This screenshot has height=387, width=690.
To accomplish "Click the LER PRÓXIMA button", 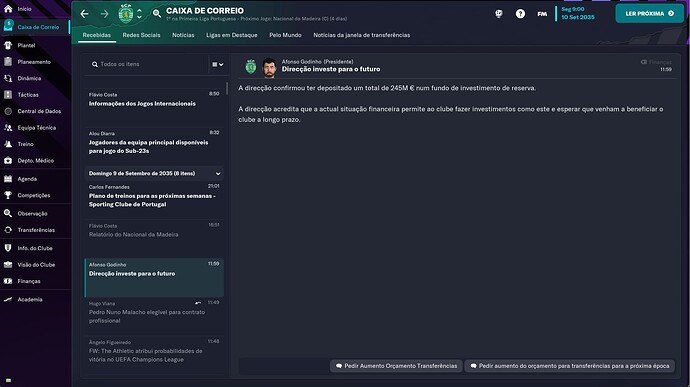I will click(x=650, y=14).
